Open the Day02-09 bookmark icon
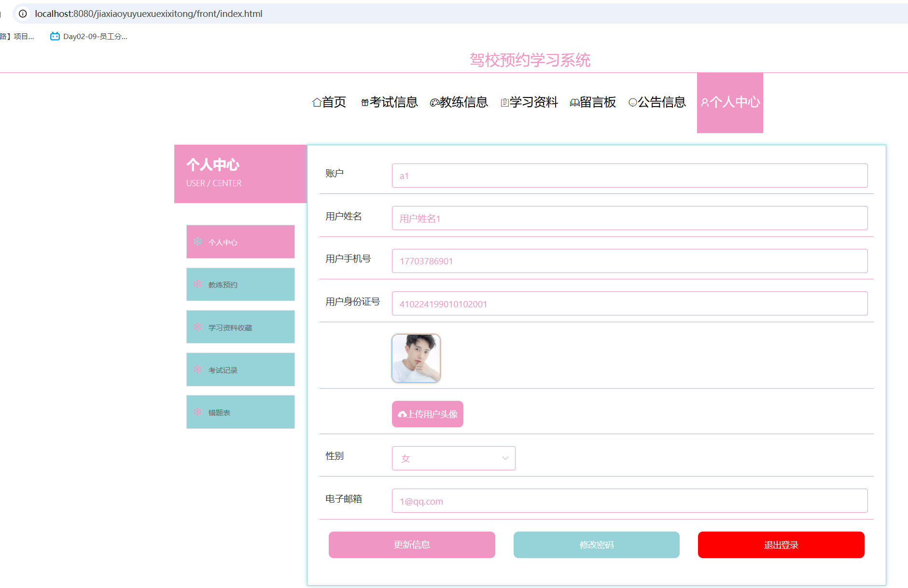908x588 pixels. [x=55, y=36]
